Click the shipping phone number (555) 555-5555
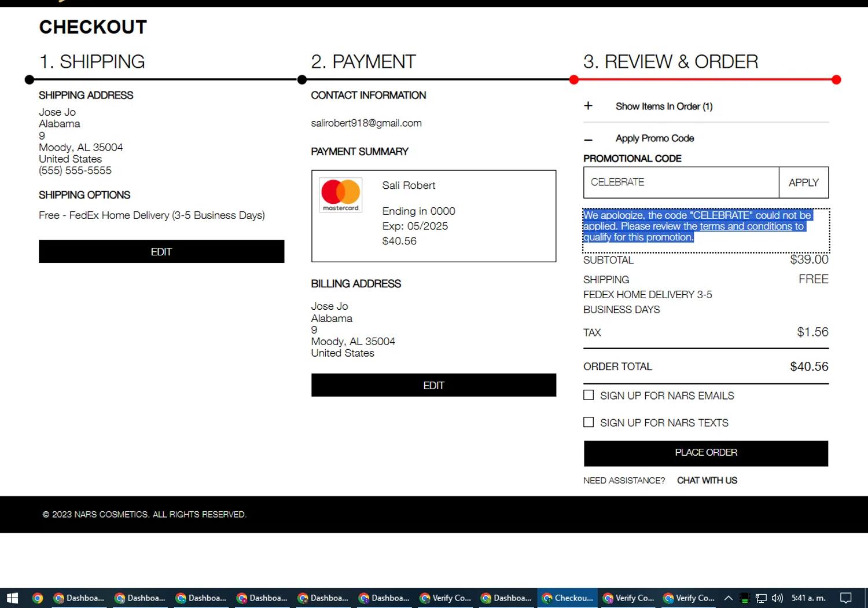The image size is (868, 608). 75,171
